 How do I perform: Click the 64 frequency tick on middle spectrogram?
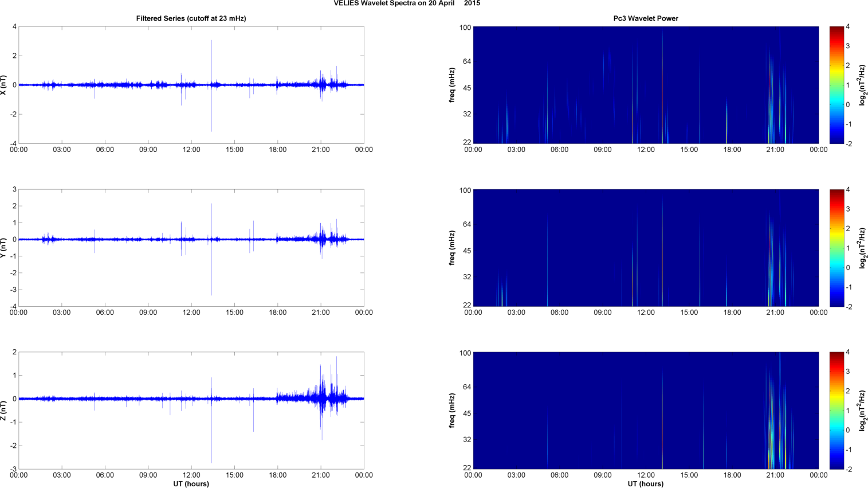467,224
